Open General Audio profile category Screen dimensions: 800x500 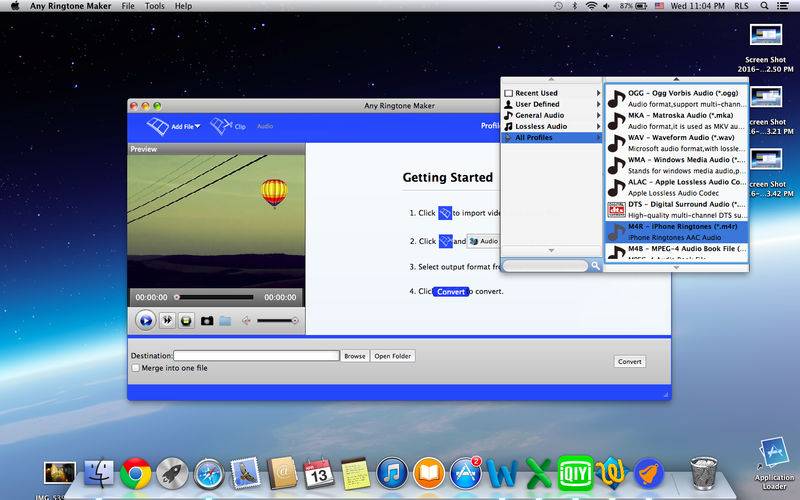(x=552, y=115)
